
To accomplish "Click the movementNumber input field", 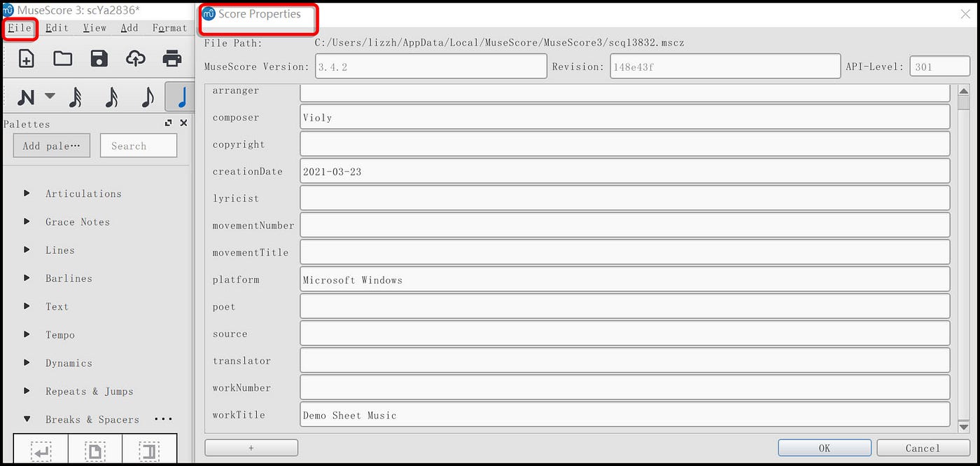I will click(625, 225).
